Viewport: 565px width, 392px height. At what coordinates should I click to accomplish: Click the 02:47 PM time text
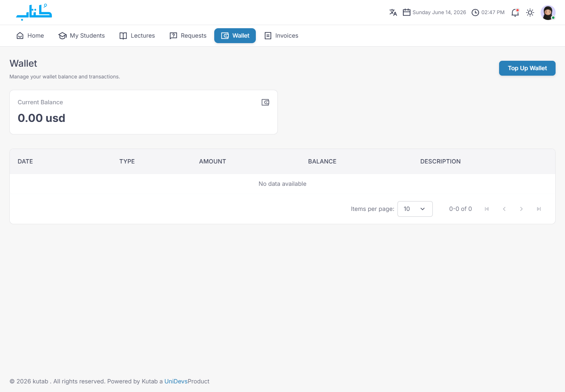pos(493,13)
